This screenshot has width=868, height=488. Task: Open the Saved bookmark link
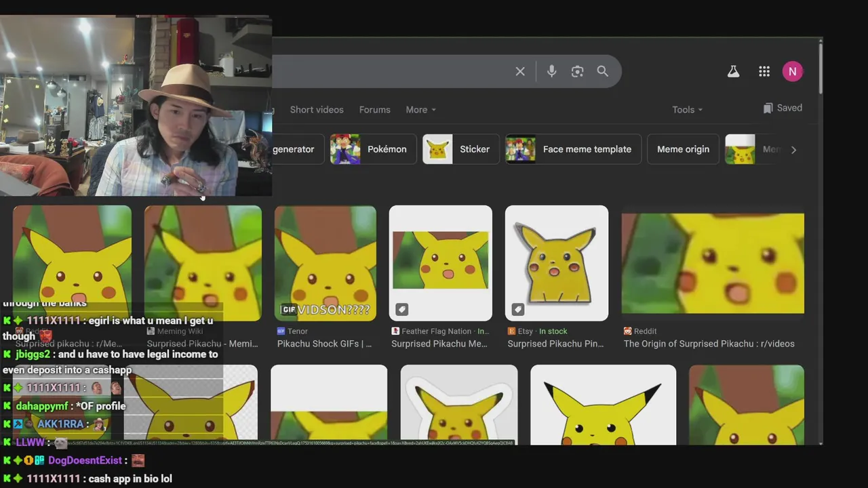pos(783,108)
